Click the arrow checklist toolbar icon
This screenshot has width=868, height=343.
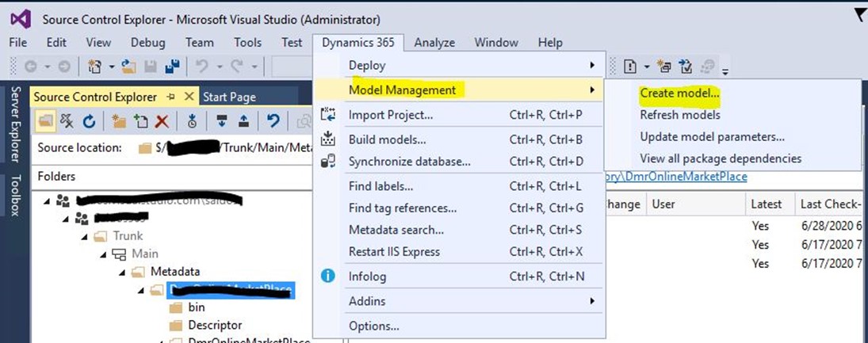tap(686, 67)
